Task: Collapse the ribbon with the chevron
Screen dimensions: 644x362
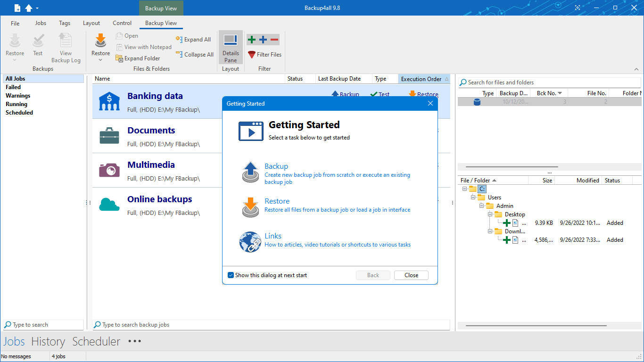Action: [x=636, y=69]
